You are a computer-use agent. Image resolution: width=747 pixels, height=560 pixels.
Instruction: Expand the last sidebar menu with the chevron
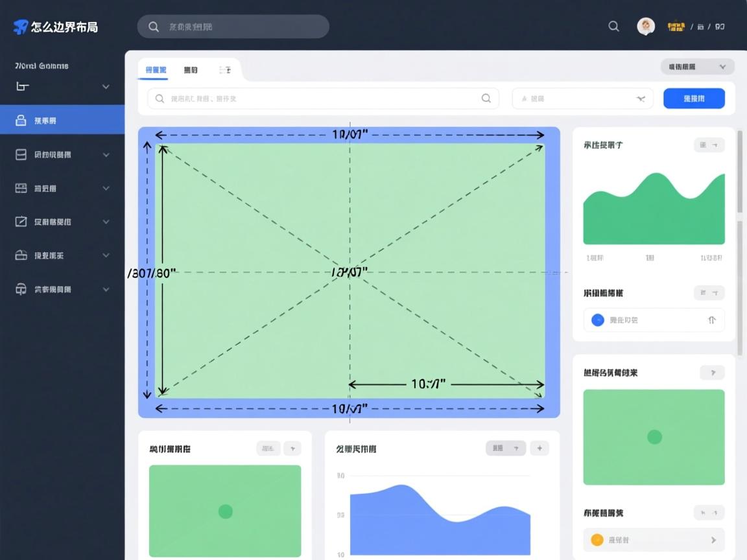(x=106, y=289)
